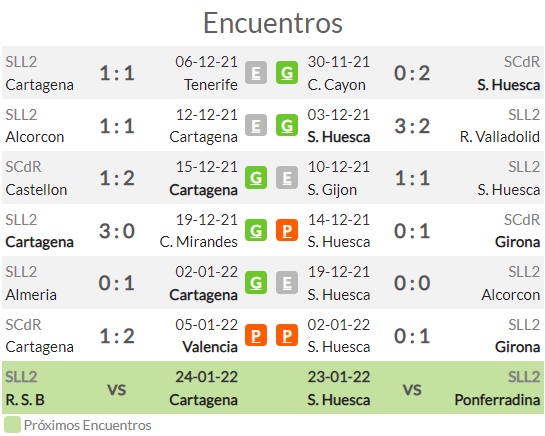Click the green G badge for C. Cayon match
Viewport: 545px width, 436px height.
287,73
